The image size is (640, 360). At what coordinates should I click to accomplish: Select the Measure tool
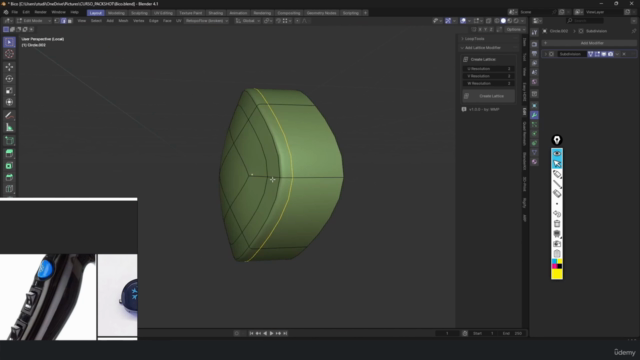point(9,127)
